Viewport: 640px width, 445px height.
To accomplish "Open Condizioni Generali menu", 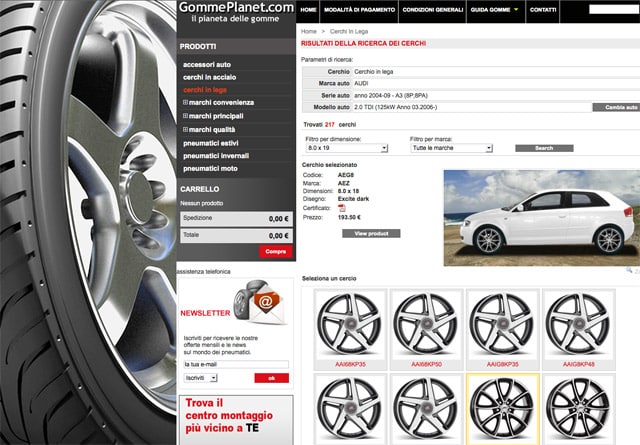I will pyautogui.click(x=433, y=10).
